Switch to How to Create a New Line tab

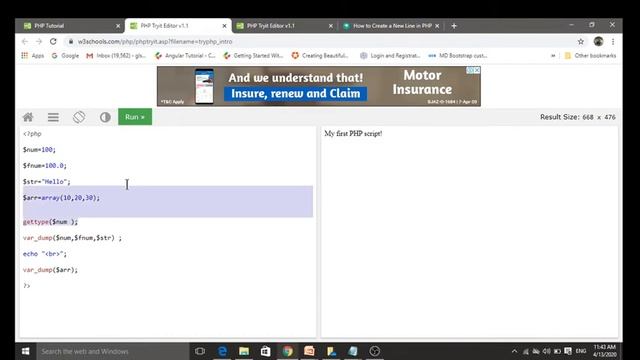tap(392, 26)
